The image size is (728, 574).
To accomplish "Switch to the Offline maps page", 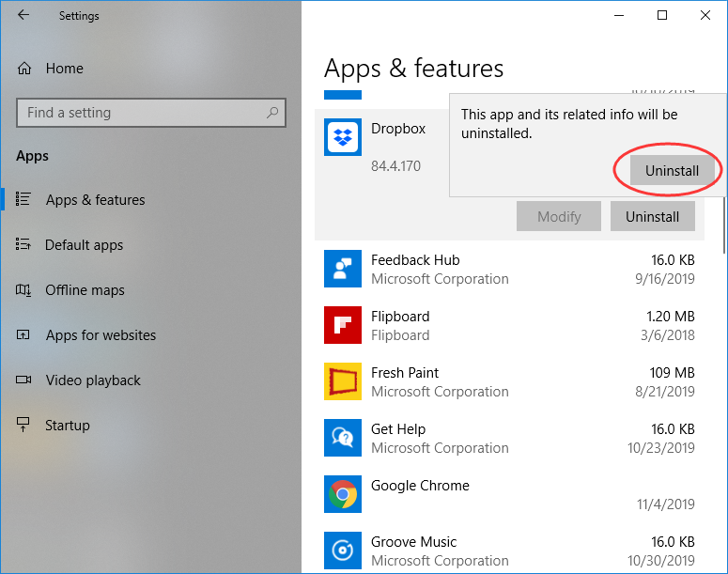I will tap(85, 289).
